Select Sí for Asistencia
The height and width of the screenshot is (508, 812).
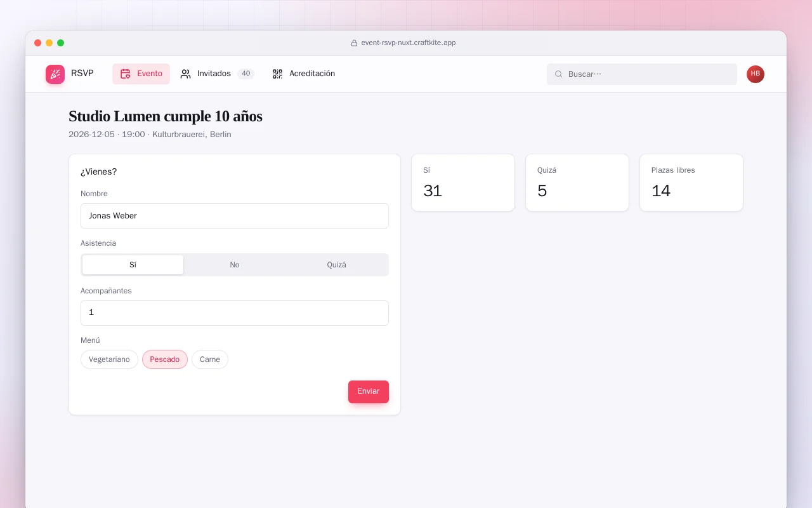click(133, 265)
